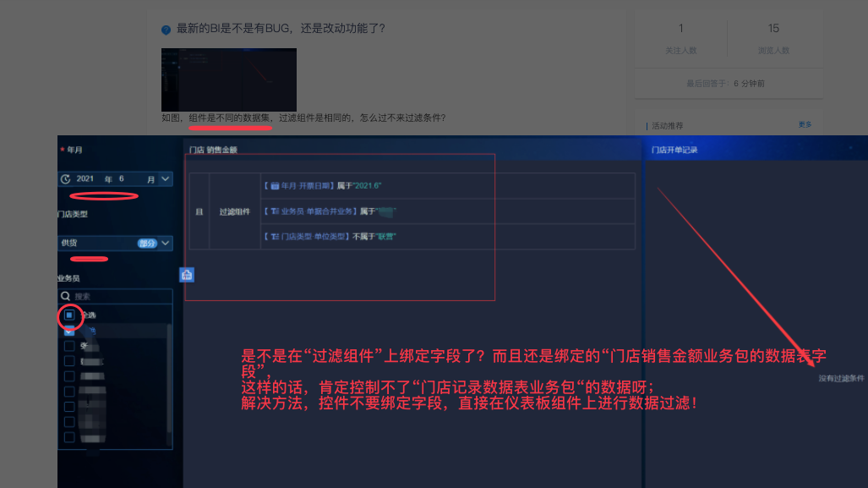The height and width of the screenshot is (488, 868).
Task: Toggle the 全选 checkbox
Action: point(69,315)
